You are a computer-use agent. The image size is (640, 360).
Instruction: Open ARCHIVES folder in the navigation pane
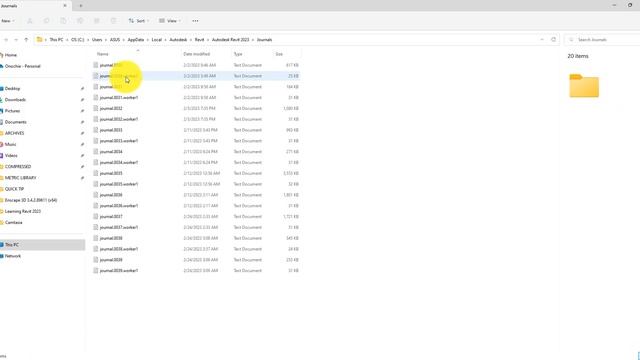pos(14,133)
